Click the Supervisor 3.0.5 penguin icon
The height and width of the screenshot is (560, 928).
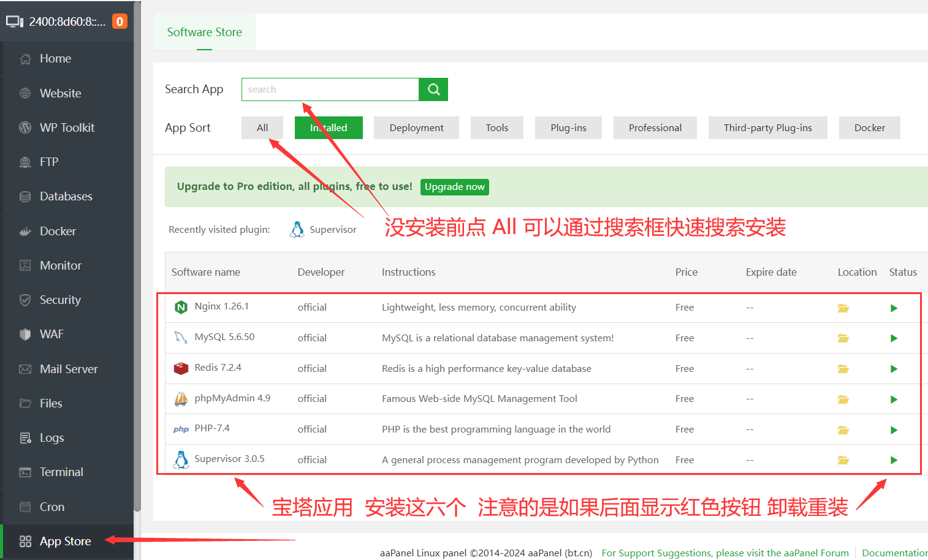[x=181, y=460]
